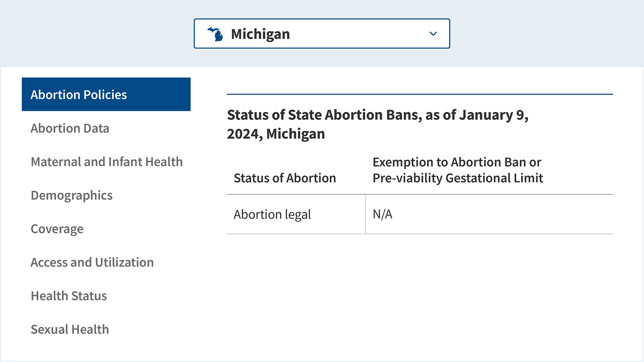Click the vertical divider between table cells
This screenshot has height=362, width=644.
[x=366, y=215]
